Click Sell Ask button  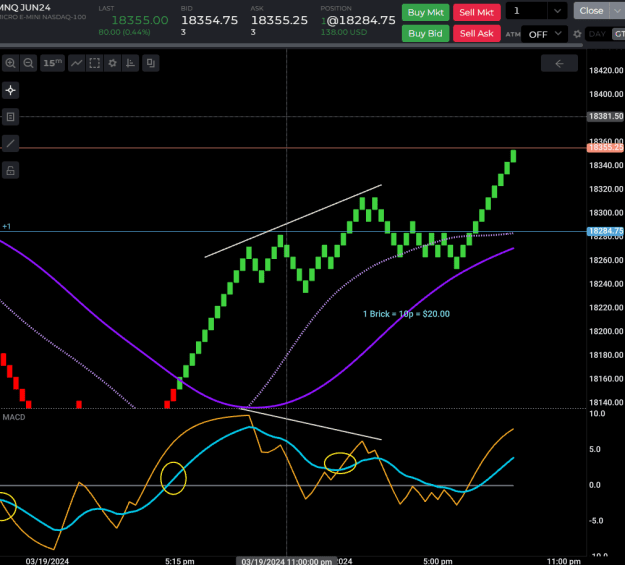pyautogui.click(x=476, y=33)
